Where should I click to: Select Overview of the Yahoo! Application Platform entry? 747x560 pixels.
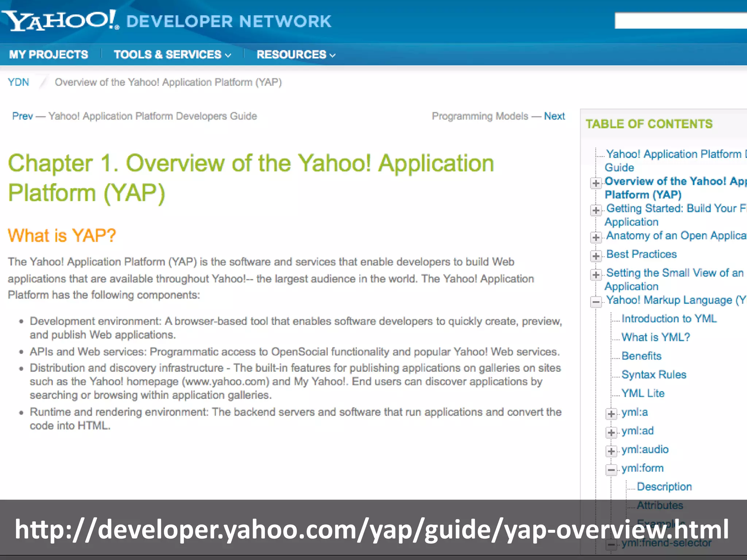click(x=676, y=188)
